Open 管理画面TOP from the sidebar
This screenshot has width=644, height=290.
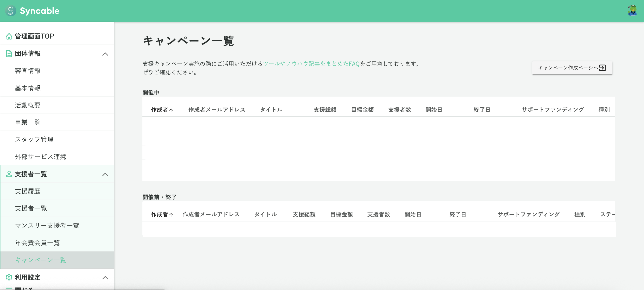pyautogui.click(x=34, y=36)
